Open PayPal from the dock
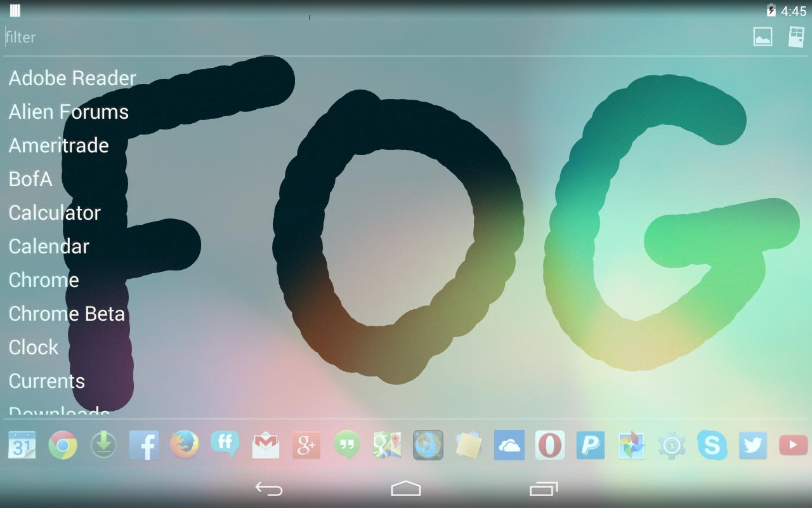 coord(590,445)
